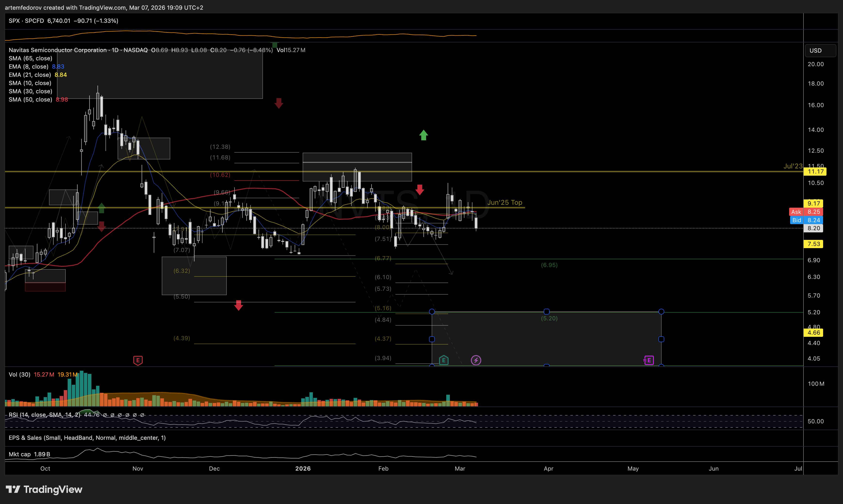This screenshot has height=504, width=843.
Task: Click right-middle square handle of selected rectangle
Action: point(661,339)
